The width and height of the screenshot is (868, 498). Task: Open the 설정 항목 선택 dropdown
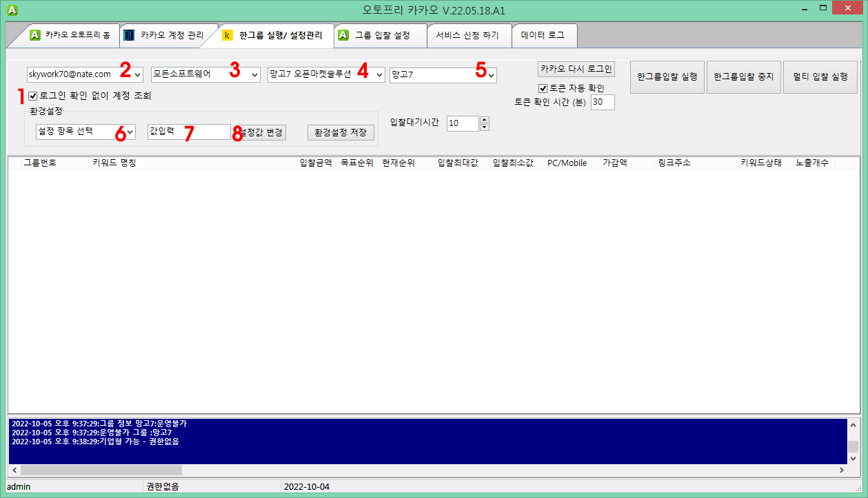[131, 130]
